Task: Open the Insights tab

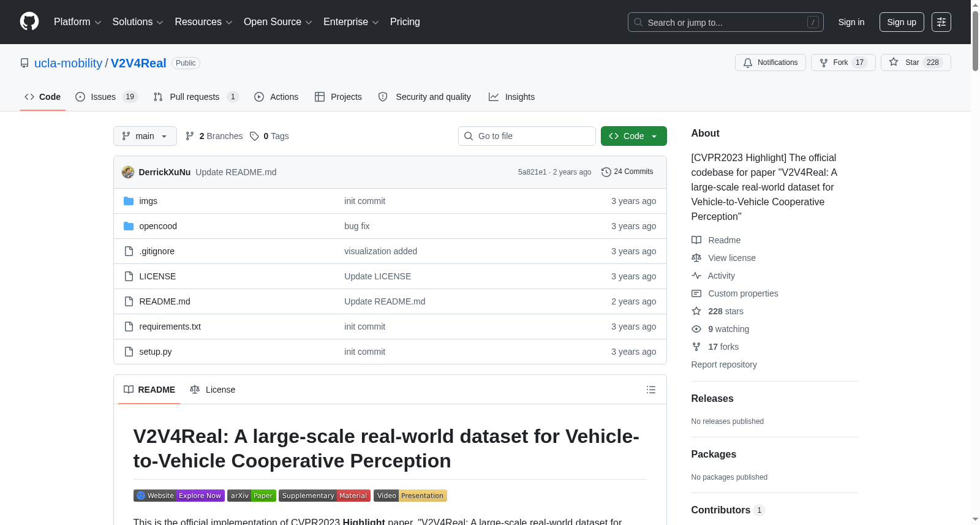Action: pos(511,97)
